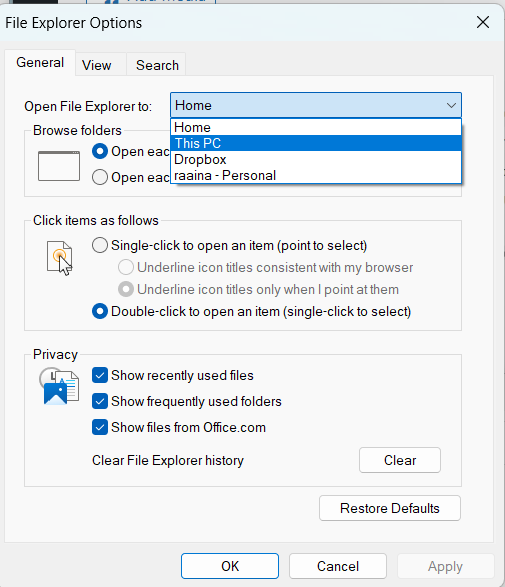Uncheck Show recently used files
This screenshot has width=505, height=587.
pos(100,375)
